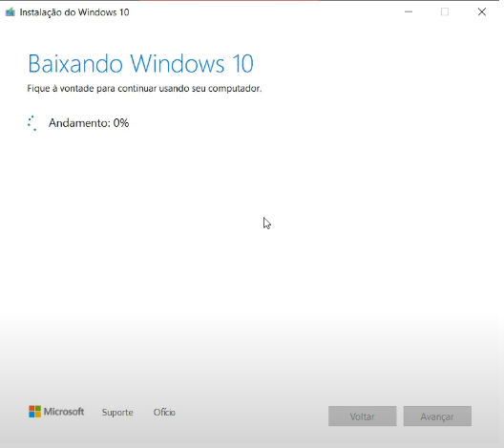Close the Windows 10 setup window

[x=482, y=12]
